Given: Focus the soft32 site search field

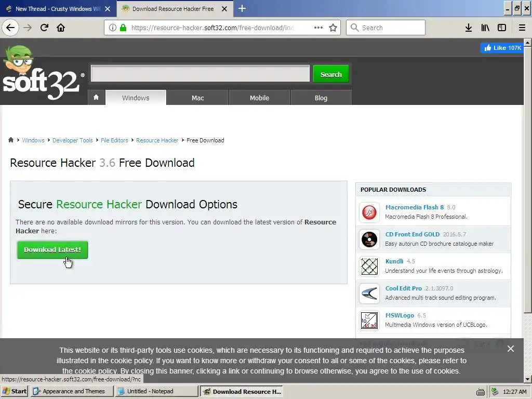Looking at the screenshot, I should pos(200,73).
